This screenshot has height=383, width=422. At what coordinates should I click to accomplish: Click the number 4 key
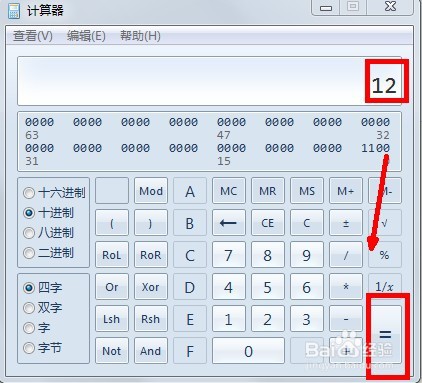pos(229,287)
